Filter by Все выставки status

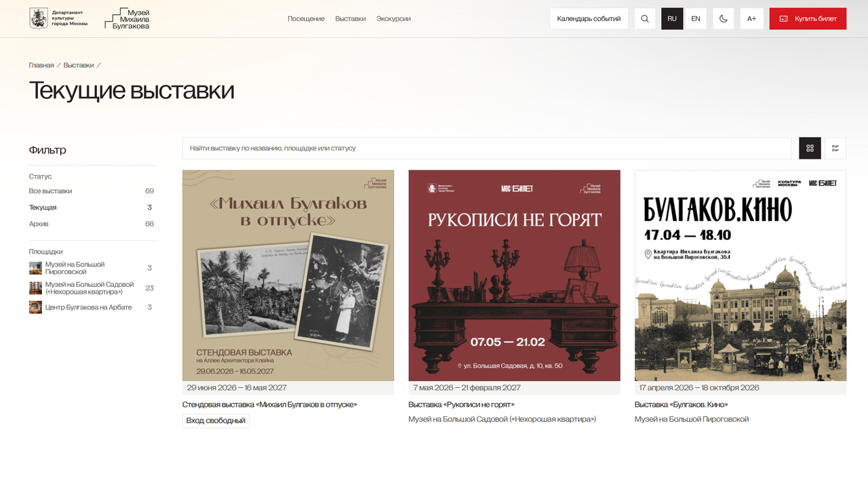tap(92, 191)
